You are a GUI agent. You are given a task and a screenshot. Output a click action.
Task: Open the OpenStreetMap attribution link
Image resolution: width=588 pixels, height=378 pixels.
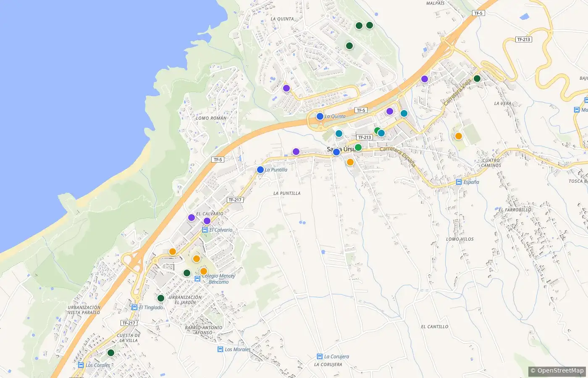tap(557, 370)
